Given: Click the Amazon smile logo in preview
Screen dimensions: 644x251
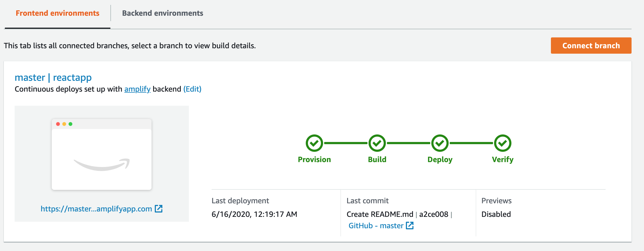Looking at the screenshot, I should coord(102,164).
